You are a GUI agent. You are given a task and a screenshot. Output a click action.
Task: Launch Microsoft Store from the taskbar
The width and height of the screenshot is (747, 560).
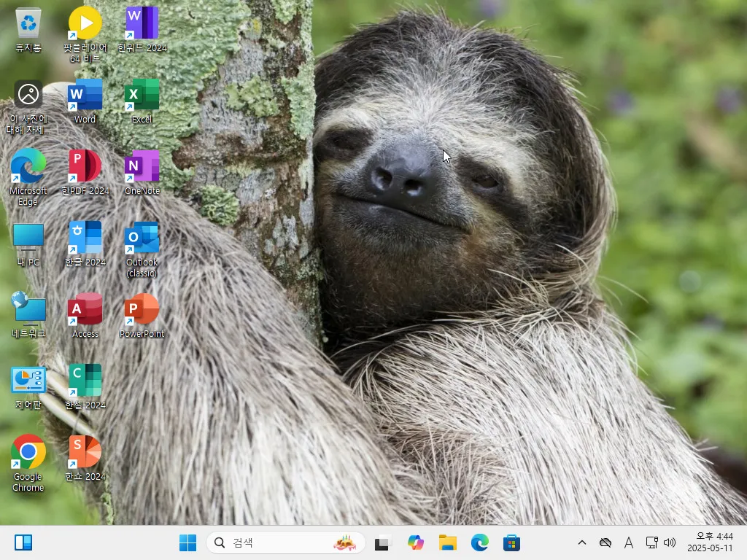pos(512,542)
